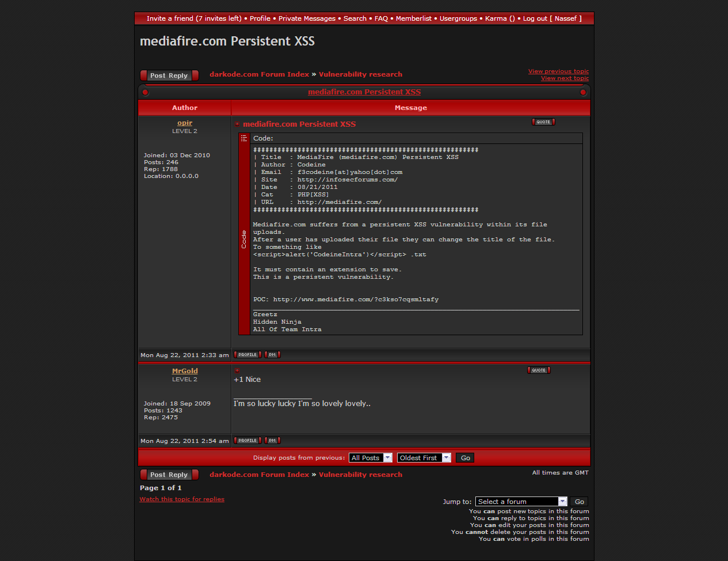Click View previous topic link
This screenshot has width=728, height=561.
558,71
